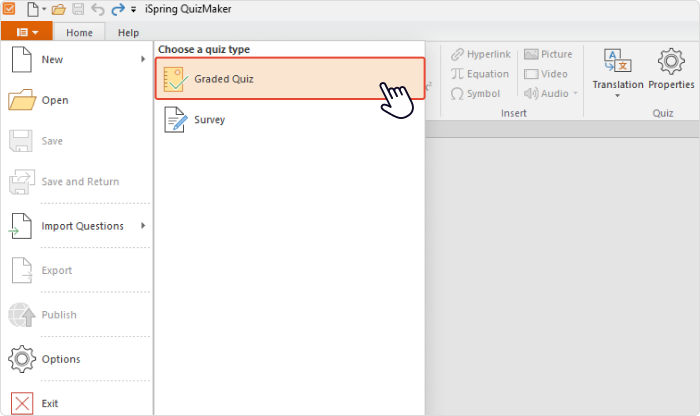This screenshot has width=700, height=416.
Task: Click the Redo arrow in quick access toolbar
Action: [118, 9]
